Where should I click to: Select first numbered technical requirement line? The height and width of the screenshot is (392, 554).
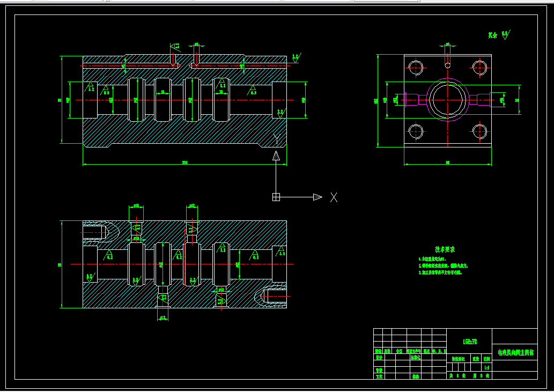click(x=432, y=259)
